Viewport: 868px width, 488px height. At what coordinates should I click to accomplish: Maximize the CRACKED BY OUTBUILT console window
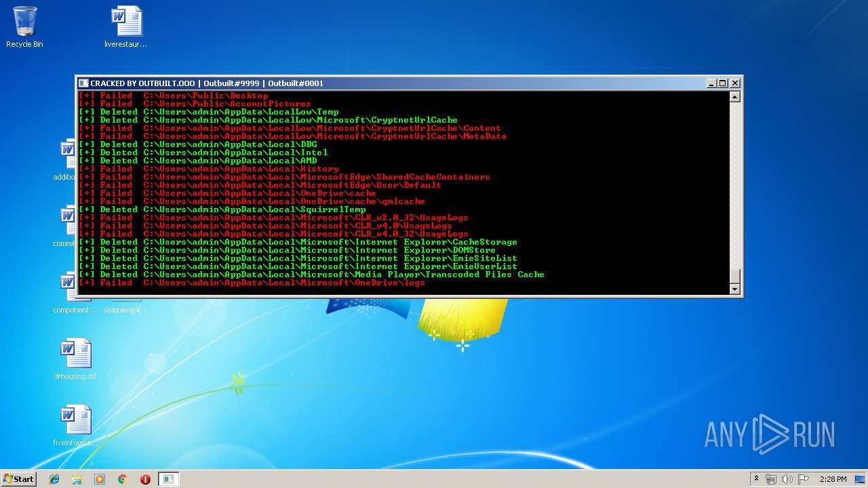[723, 83]
